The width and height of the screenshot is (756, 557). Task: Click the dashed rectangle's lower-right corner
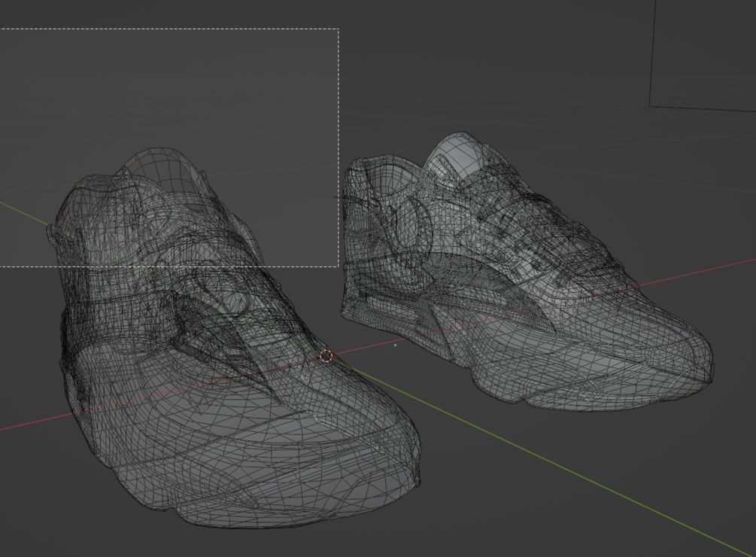point(339,266)
